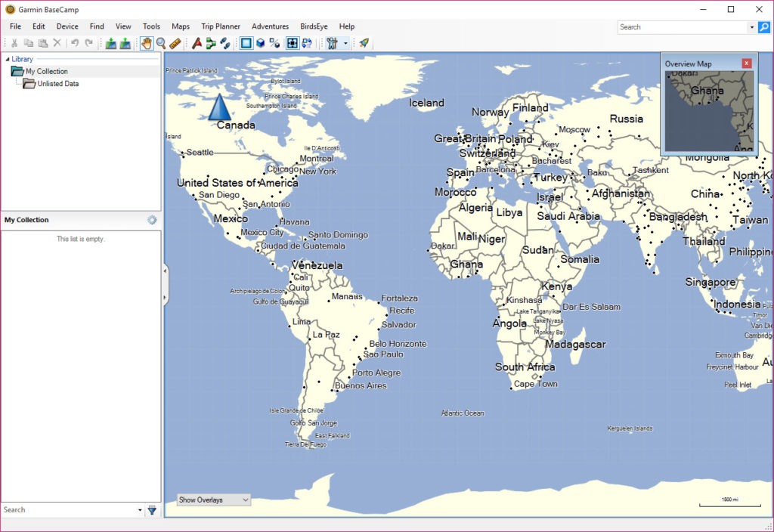Click the center map on selection icon
The width and height of the screenshot is (774, 532).
click(293, 43)
